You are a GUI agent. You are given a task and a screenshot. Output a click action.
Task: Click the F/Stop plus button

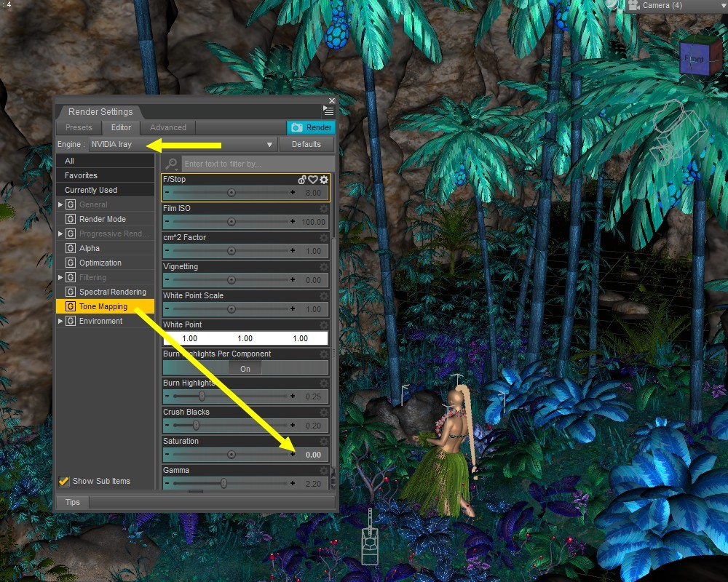[x=293, y=193]
